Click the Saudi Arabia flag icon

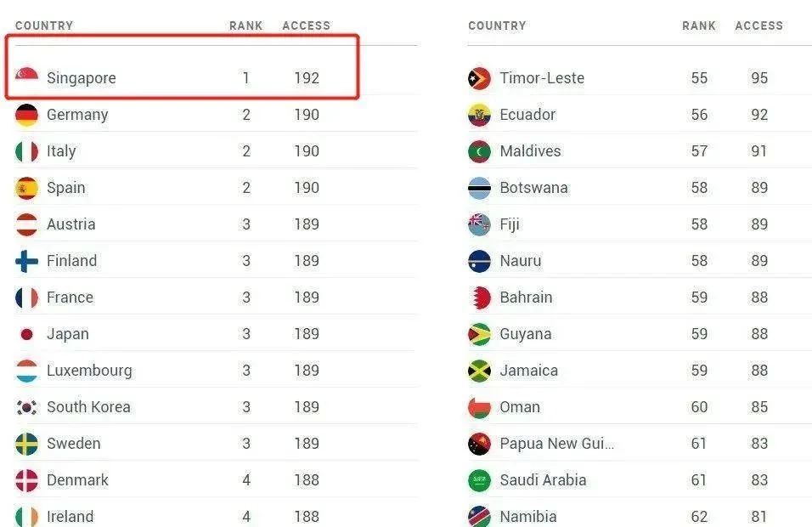(479, 480)
